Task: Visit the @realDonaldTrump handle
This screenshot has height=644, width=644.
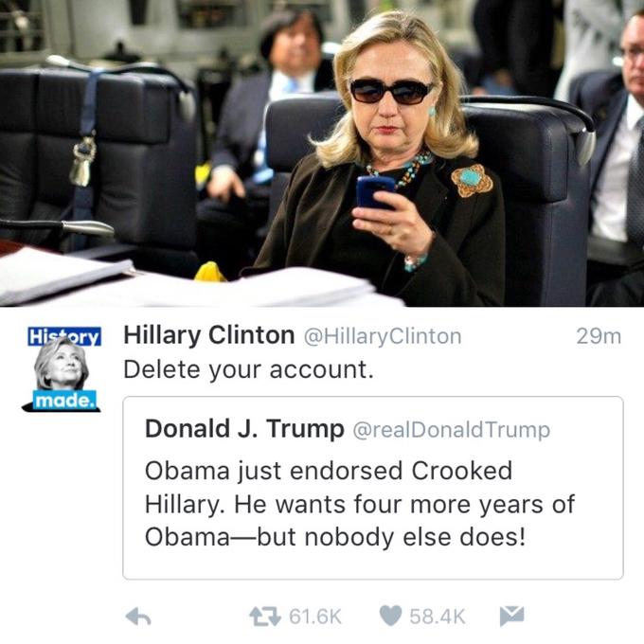Action: click(452, 430)
